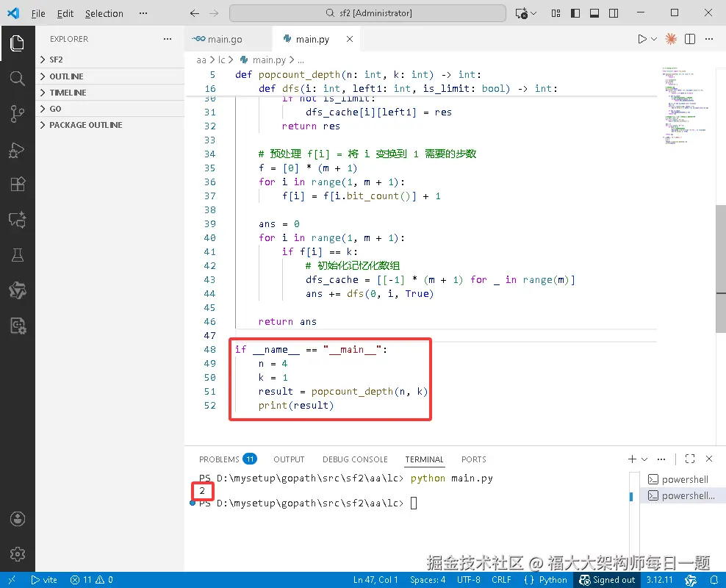
Task: Go back with the left arrow
Action: (x=195, y=13)
